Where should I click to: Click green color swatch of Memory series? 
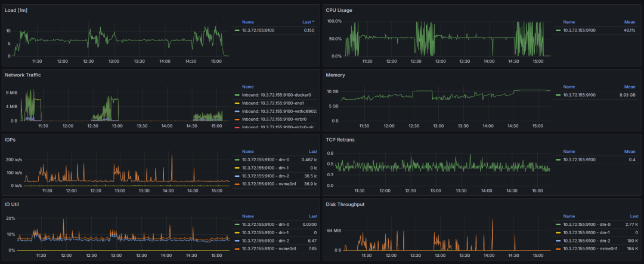[x=558, y=95]
